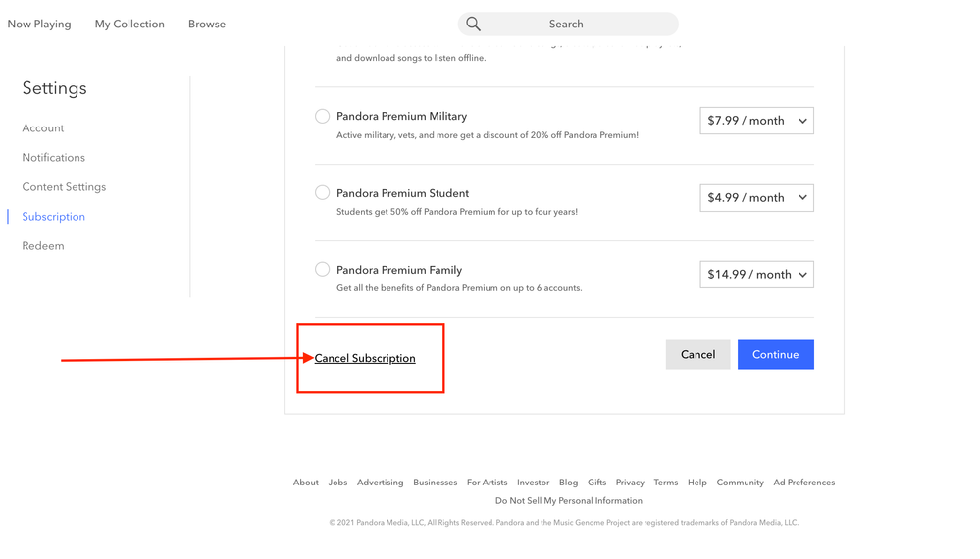Screen dimensions: 980x559
Task: Select the Pandora Premium Military radio button
Action: tap(322, 116)
